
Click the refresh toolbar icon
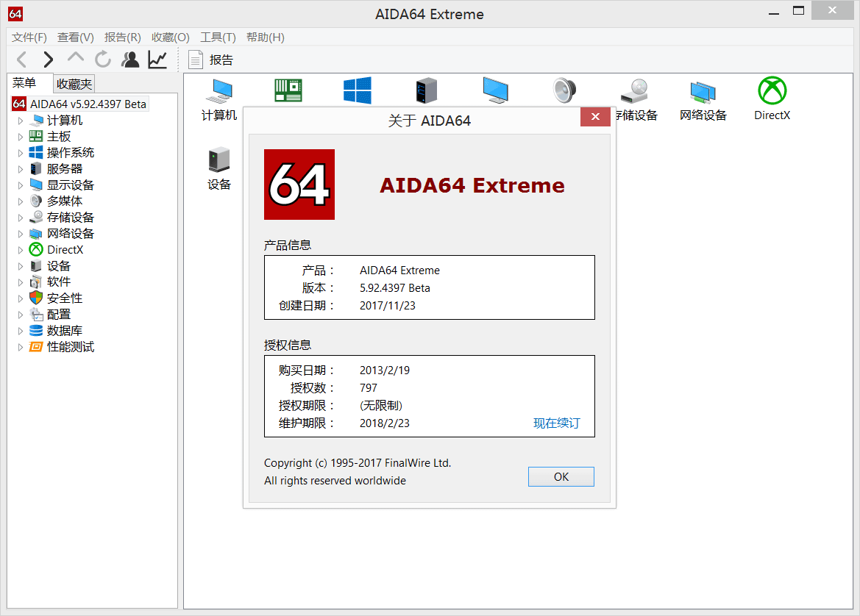(x=103, y=60)
